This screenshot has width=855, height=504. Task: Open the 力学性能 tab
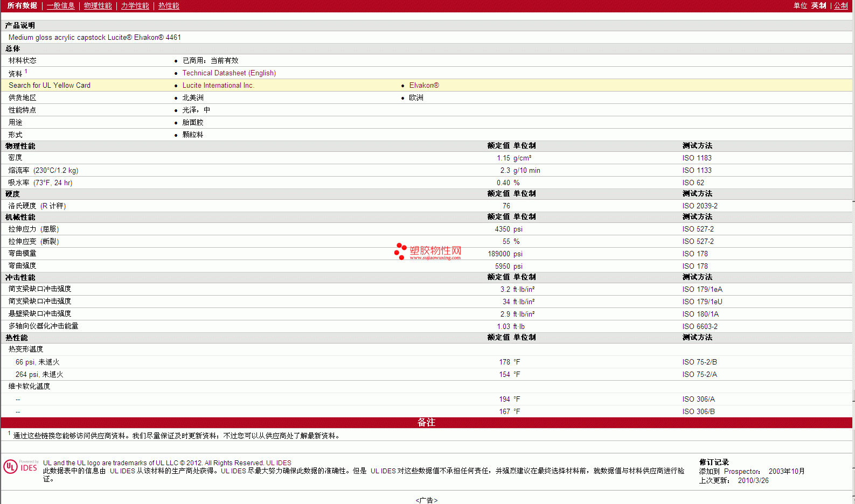tap(135, 6)
